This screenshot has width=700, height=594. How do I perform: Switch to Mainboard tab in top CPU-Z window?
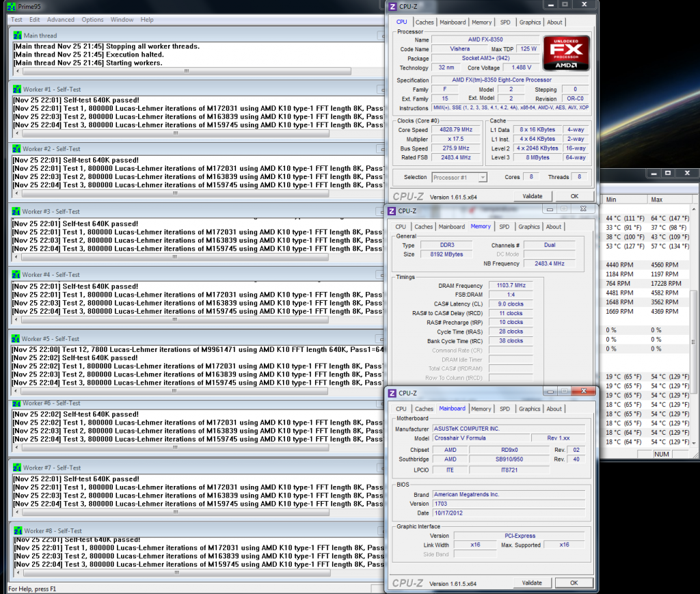tap(453, 23)
